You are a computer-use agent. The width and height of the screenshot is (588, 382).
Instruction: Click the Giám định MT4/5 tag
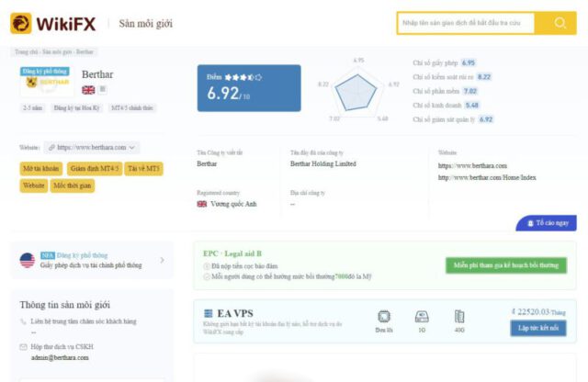coord(94,169)
